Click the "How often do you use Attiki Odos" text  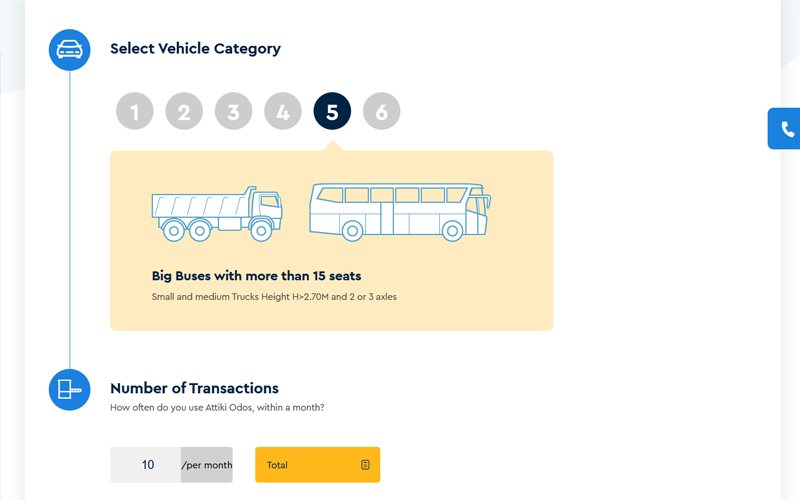tap(217, 407)
